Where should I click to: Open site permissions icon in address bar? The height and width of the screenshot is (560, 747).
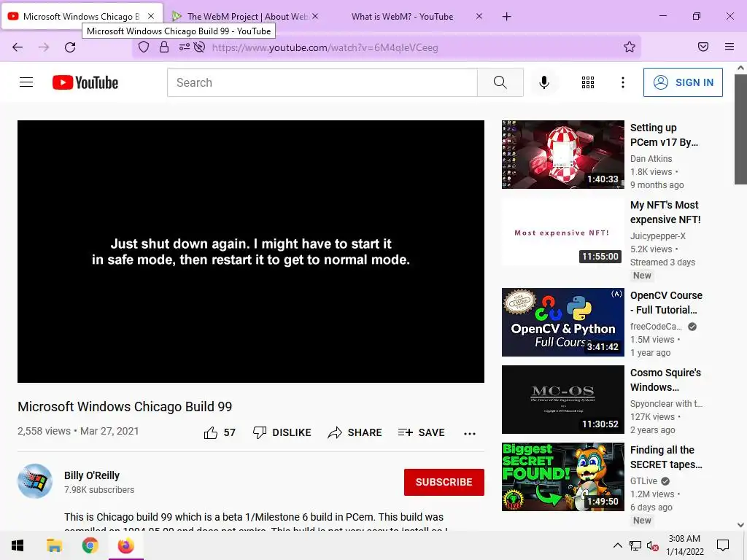coord(184,47)
